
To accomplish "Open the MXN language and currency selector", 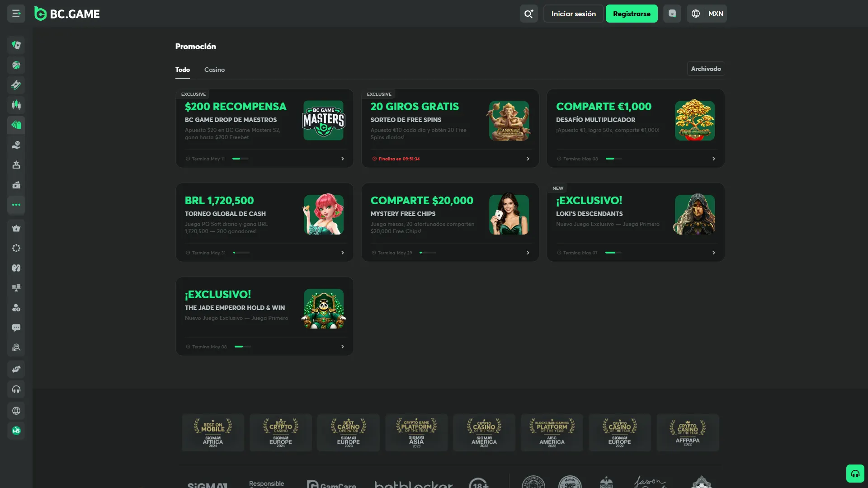I will 707,14.
